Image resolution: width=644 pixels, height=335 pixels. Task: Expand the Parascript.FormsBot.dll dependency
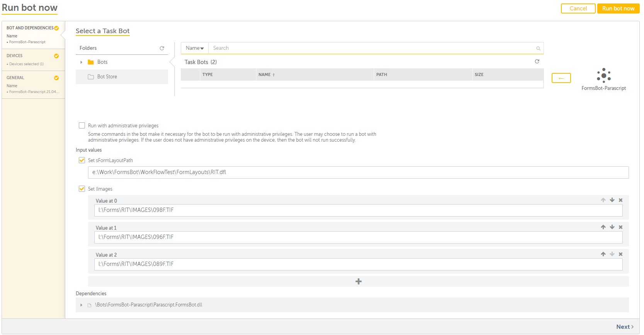[81, 305]
